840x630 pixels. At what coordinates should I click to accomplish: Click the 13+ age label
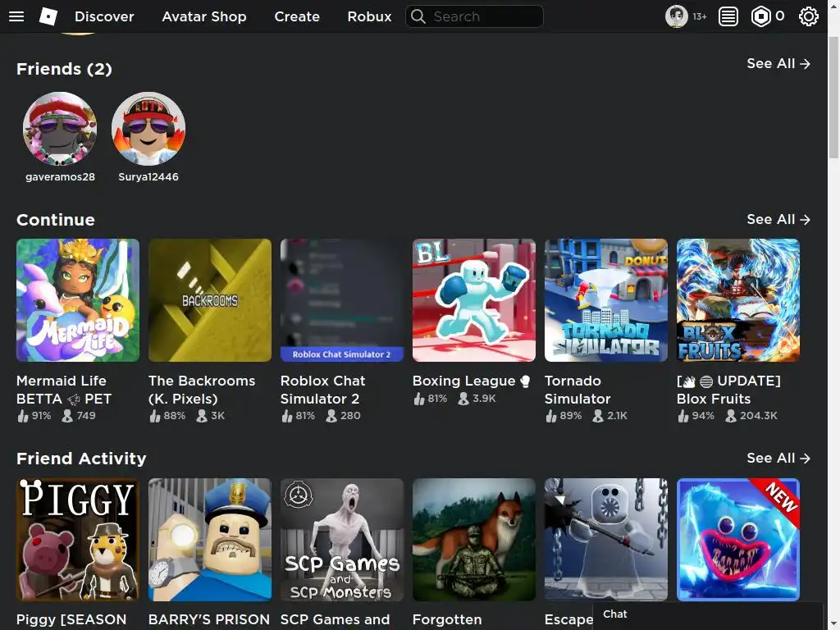tap(700, 17)
